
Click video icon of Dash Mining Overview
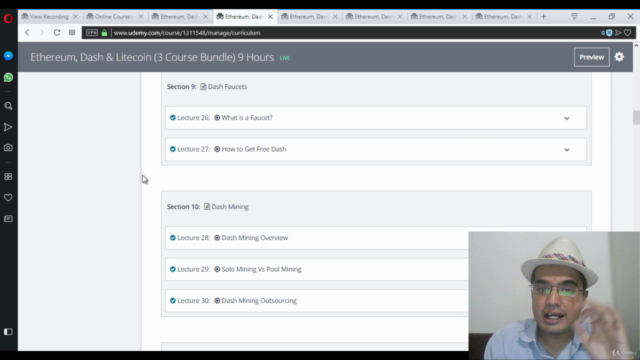coord(217,238)
